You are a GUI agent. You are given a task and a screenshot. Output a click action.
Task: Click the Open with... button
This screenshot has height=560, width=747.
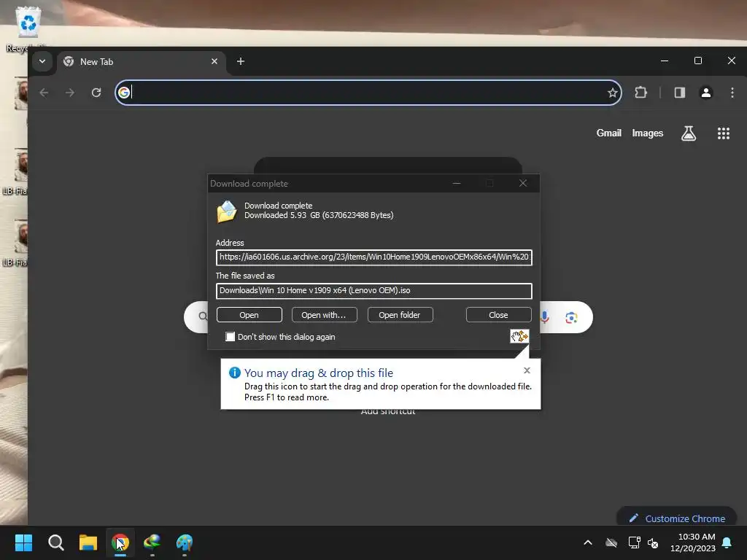coord(324,315)
